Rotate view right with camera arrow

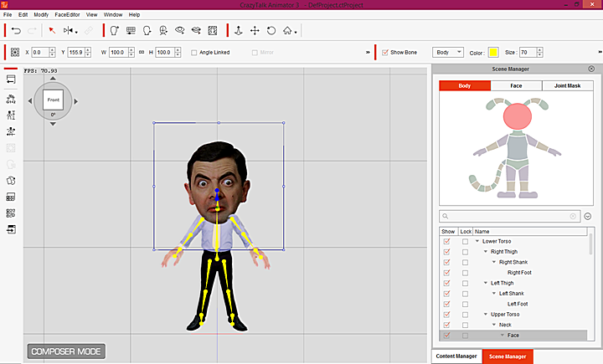pyautogui.click(x=75, y=101)
